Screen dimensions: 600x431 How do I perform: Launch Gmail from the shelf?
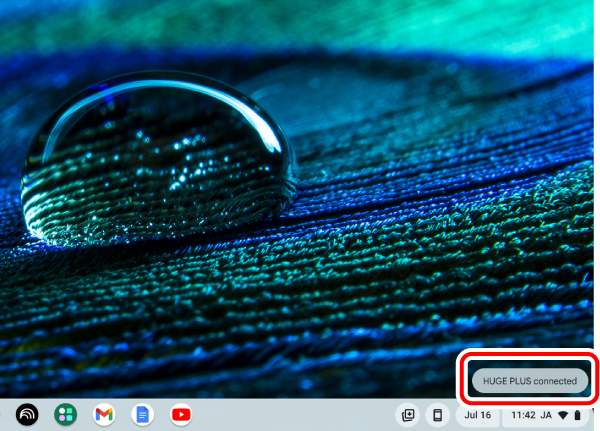point(104,414)
